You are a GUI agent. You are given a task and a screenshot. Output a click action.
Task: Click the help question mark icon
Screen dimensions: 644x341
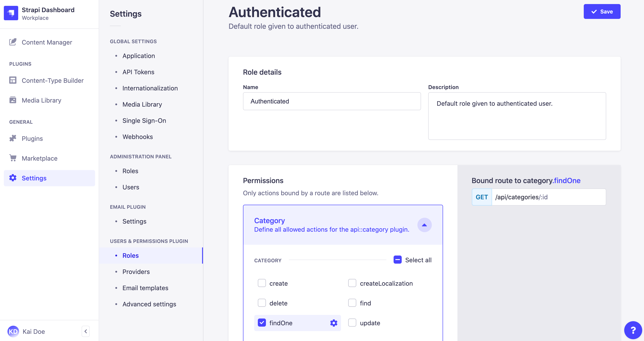click(633, 330)
